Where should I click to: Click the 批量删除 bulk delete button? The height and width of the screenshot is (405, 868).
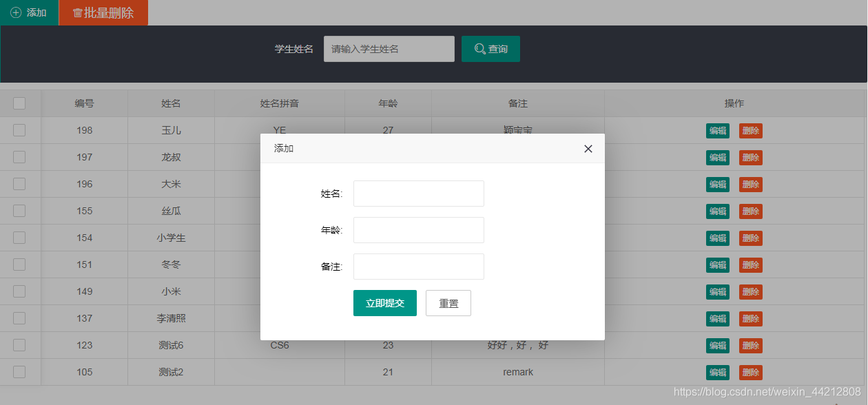[x=103, y=12]
